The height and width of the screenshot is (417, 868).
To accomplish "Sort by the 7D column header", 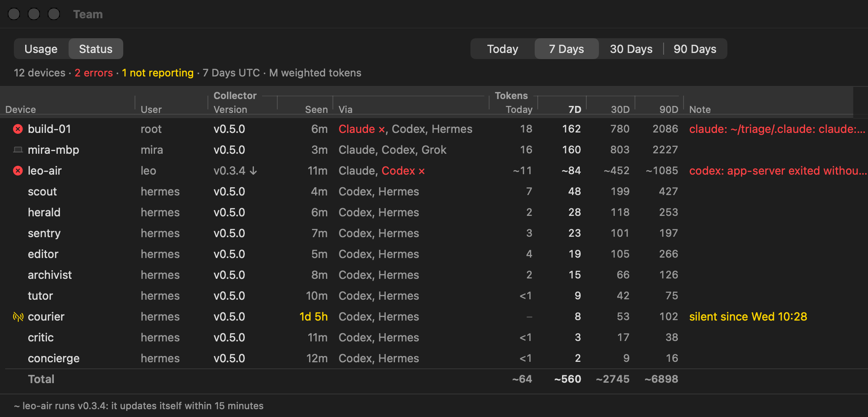I will (575, 109).
